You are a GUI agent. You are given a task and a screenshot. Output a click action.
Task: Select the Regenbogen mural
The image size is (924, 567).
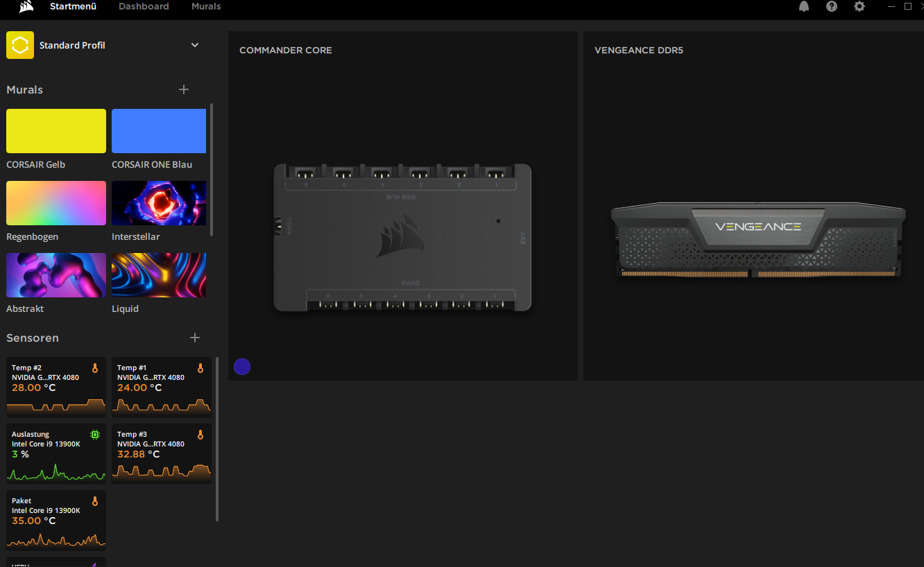56,203
